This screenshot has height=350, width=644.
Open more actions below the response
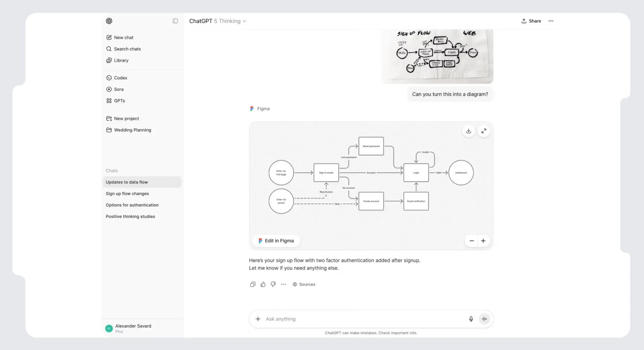283,285
